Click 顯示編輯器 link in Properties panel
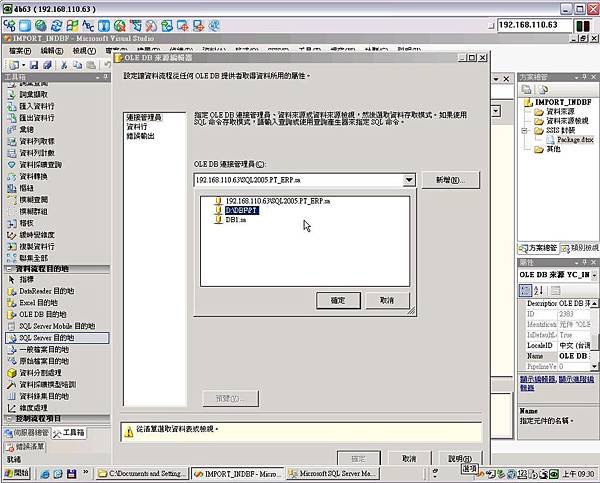The image size is (600, 483). coord(538,379)
